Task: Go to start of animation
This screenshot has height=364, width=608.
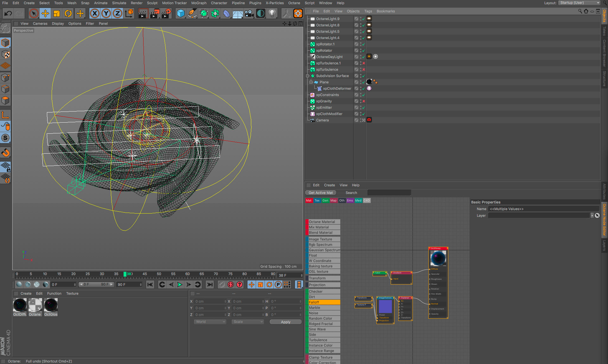Action: (150, 284)
